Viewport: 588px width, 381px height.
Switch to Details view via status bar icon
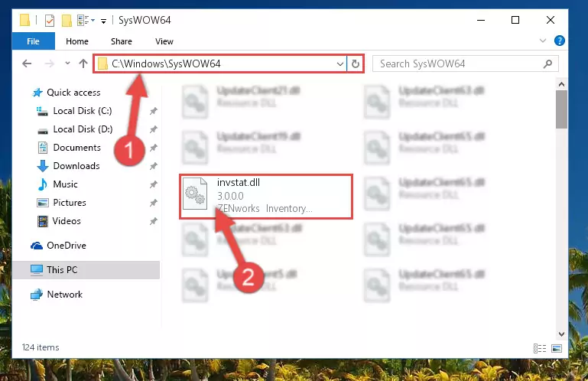click(540, 348)
